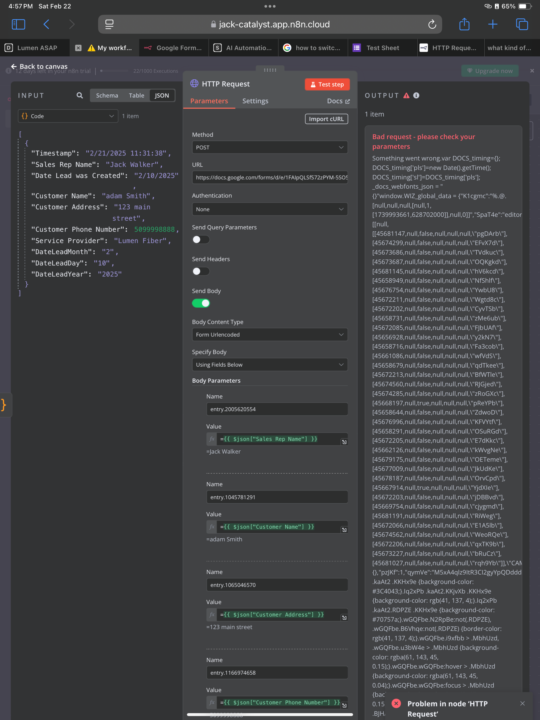The image size is (540, 720).
Task: Open the Settings tab
Action: click(255, 101)
